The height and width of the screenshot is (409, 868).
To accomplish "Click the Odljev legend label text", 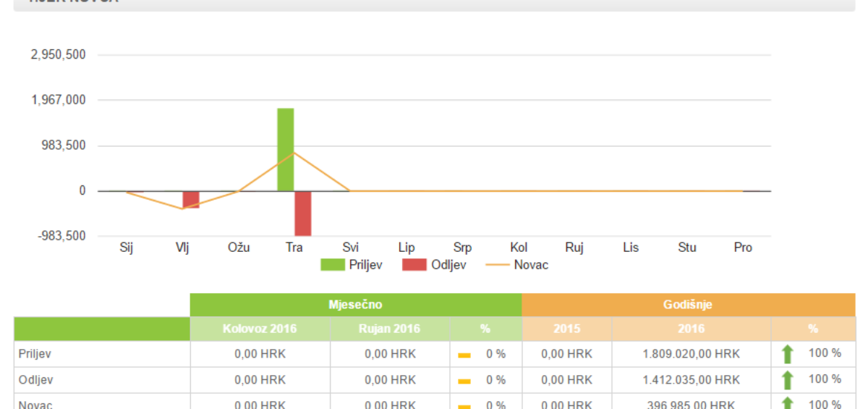I will [x=449, y=265].
